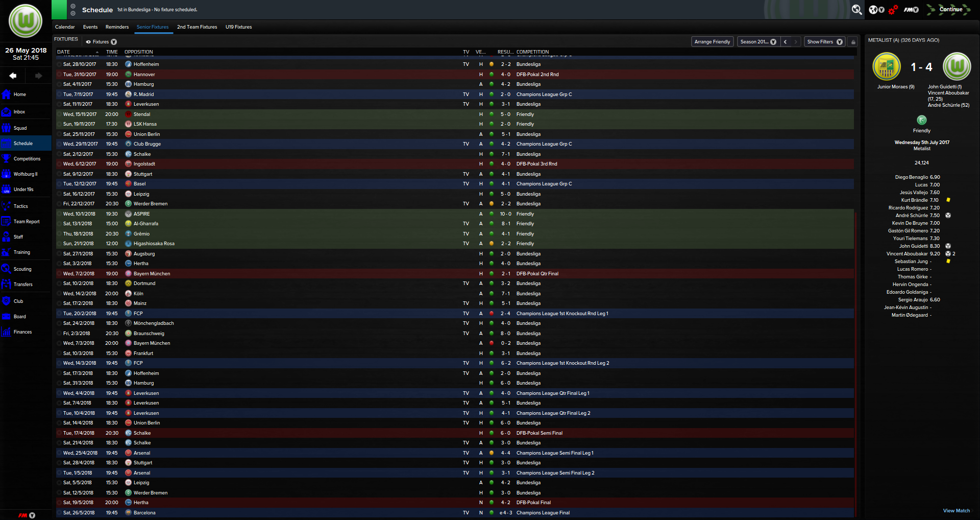Click the Champions League Final competition text
Image resolution: width=980 pixels, height=520 pixels.
click(x=543, y=513)
